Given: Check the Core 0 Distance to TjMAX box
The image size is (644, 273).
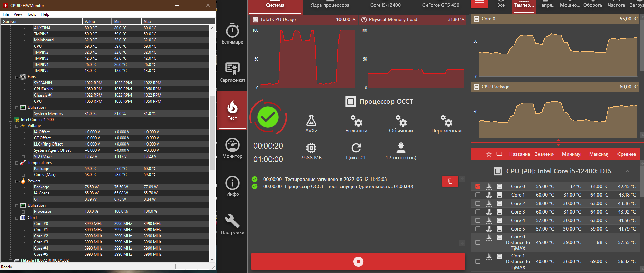Looking at the screenshot, I should click(x=478, y=242).
